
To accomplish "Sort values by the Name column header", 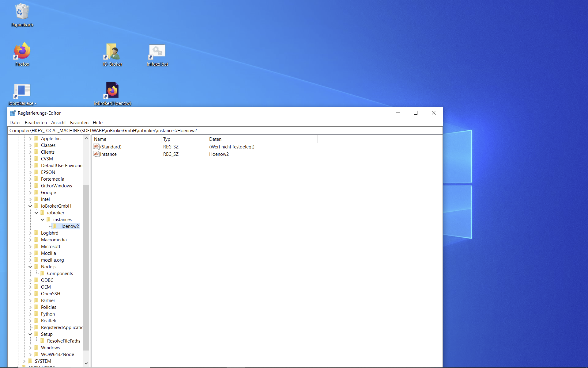I will (126, 139).
